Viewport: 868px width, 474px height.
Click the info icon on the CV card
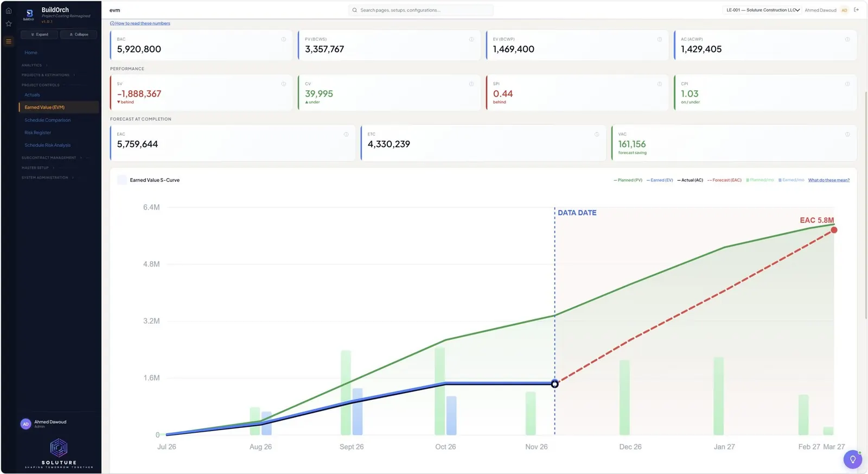471,84
